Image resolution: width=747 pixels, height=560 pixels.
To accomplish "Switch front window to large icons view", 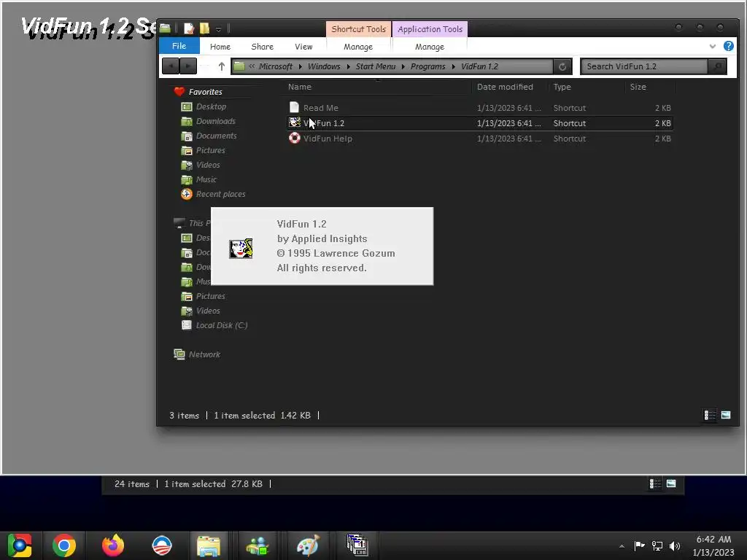I will 726,415.
